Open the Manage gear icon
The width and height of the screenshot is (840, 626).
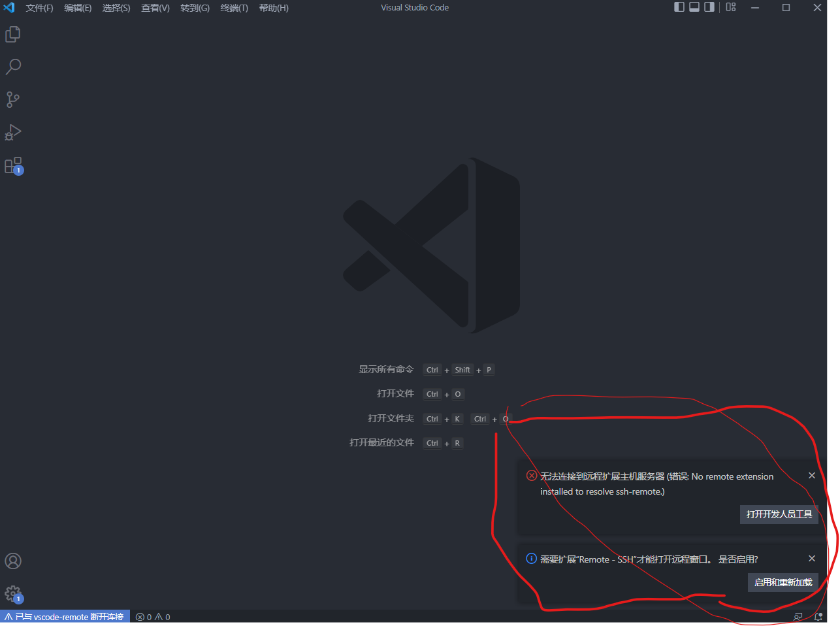[x=13, y=594]
